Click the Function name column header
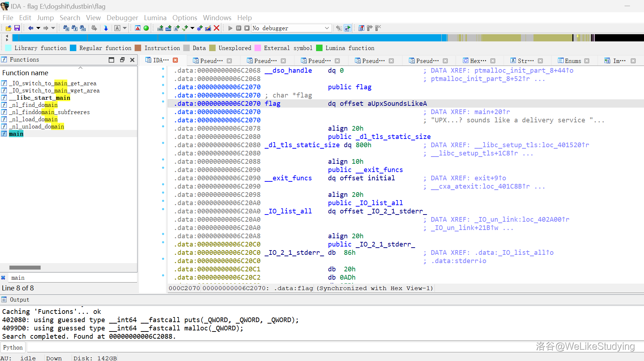644x361 pixels. 25,73
